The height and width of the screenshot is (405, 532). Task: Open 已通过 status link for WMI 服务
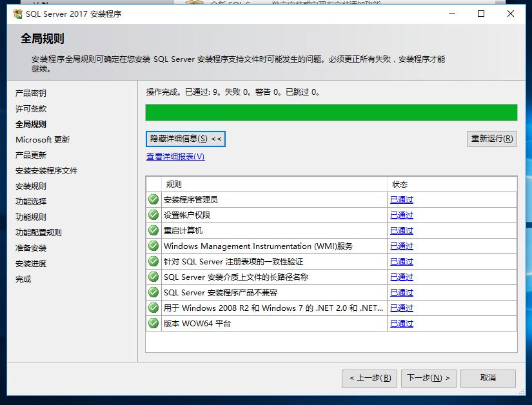[402, 246]
